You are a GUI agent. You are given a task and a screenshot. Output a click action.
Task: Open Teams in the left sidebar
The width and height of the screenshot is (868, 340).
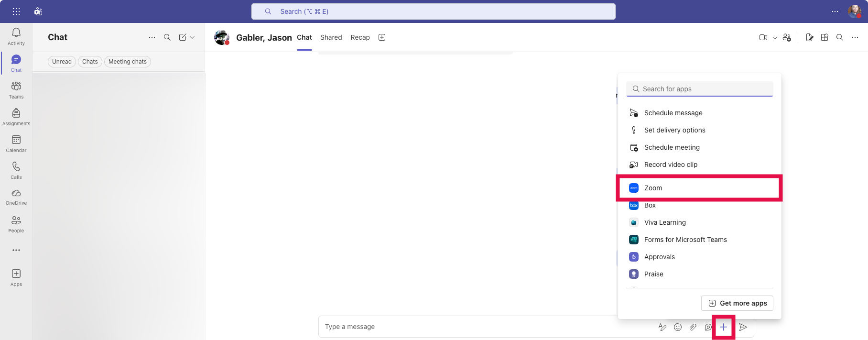[16, 90]
